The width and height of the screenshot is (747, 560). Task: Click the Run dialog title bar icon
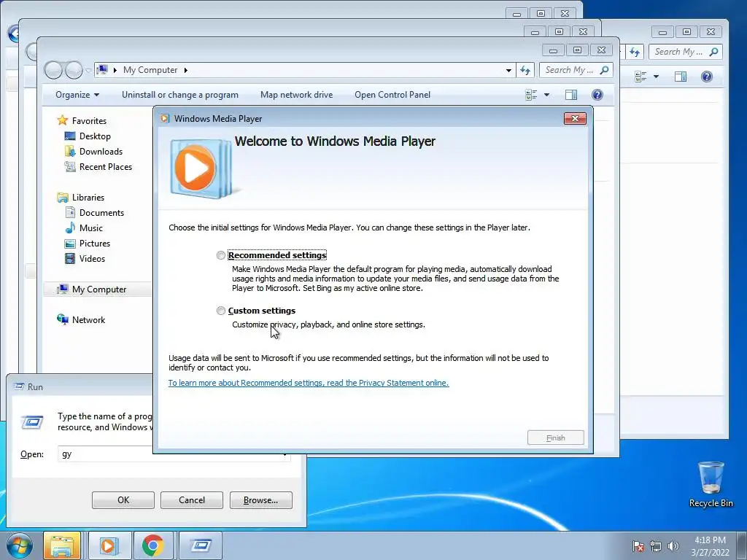18,386
